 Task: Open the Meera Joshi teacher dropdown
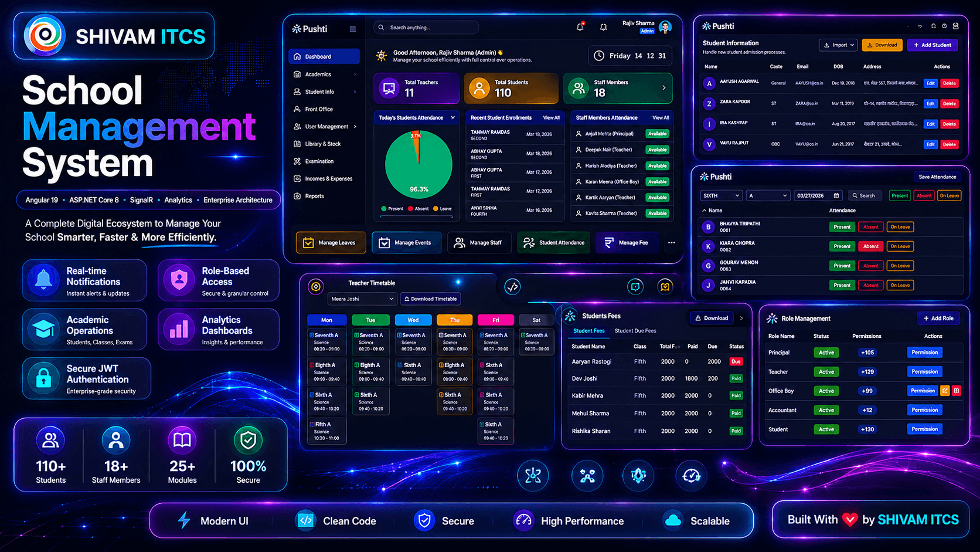362,299
